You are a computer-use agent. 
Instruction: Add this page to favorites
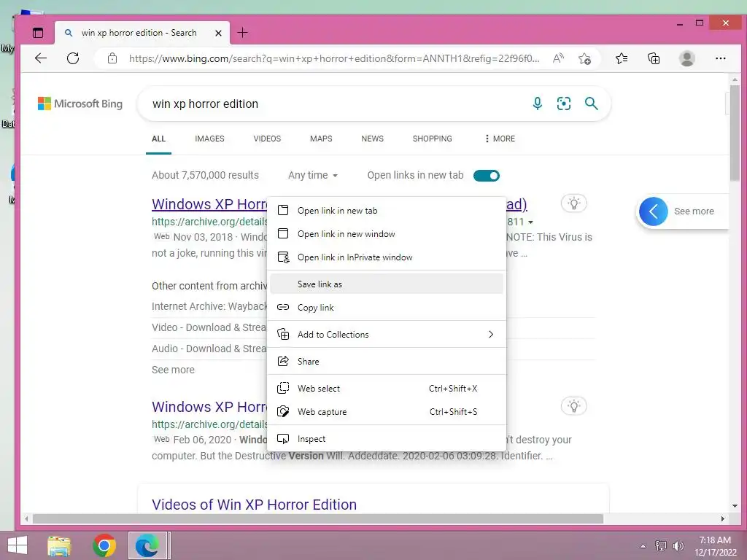click(x=584, y=58)
